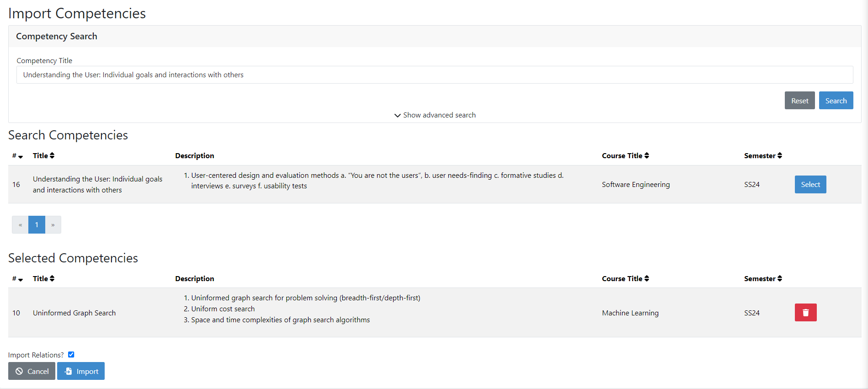Reset the competency search form
This screenshot has width=868, height=389.
799,101
